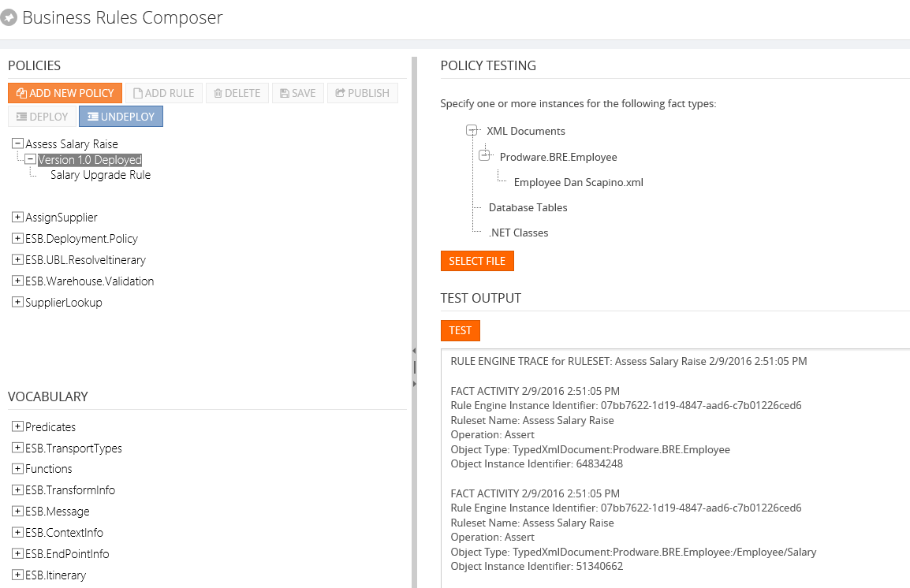The image size is (910, 588).
Task: Click the Publish toolbar button
Action: (x=363, y=93)
